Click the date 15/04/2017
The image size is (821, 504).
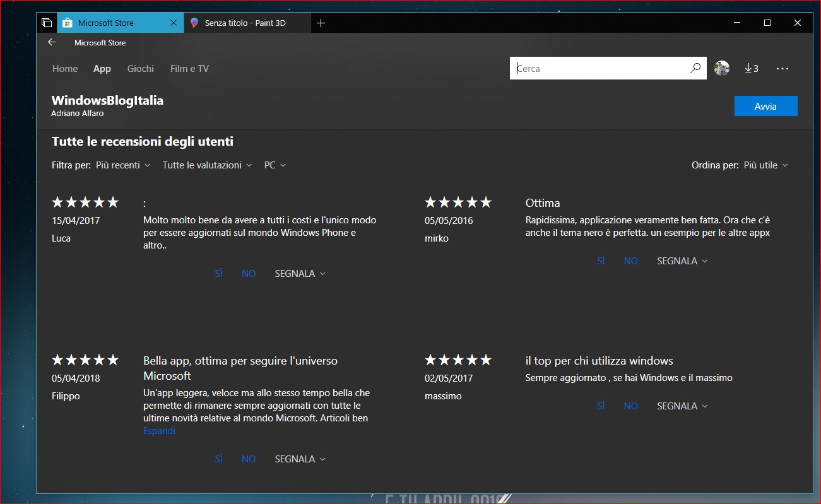pyautogui.click(x=76, y=221)
